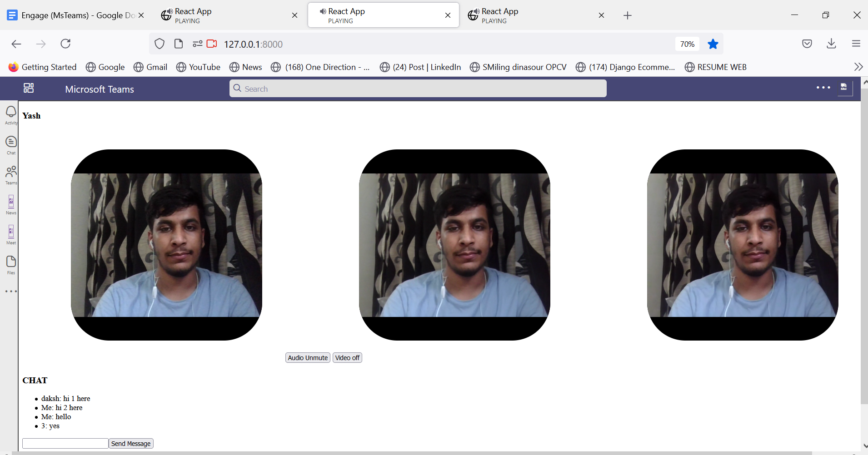Toggle tab audio on the middle React App tab

pyautogui.click(x=322, y=11)
